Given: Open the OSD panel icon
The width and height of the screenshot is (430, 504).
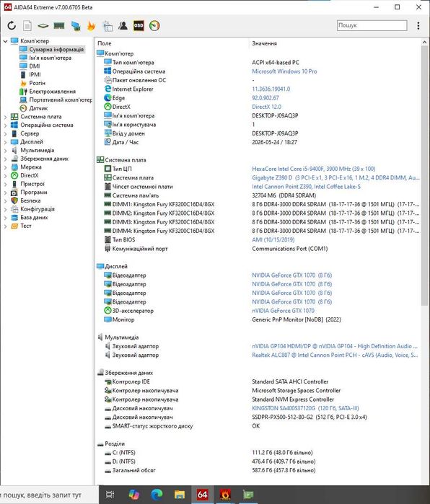Looking at the screenshot, I should 139,25.
